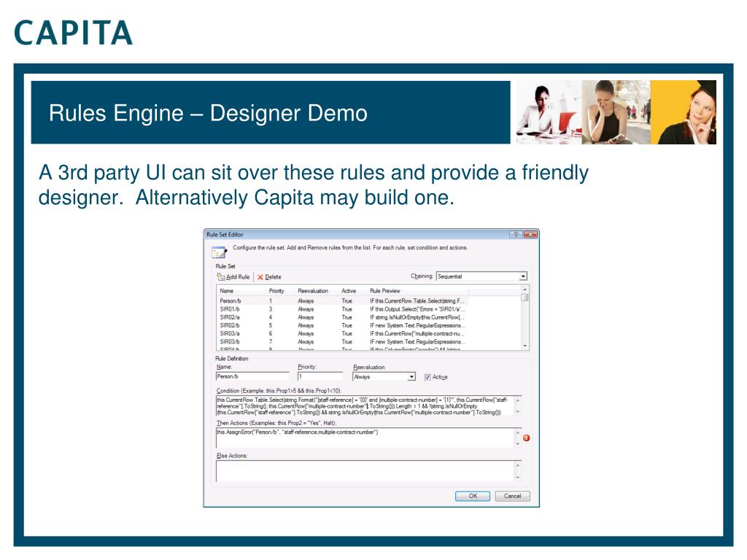The height and width of the screenshot is (560, 747).
Task: Click the Cancel button
Action: point(513,496)
